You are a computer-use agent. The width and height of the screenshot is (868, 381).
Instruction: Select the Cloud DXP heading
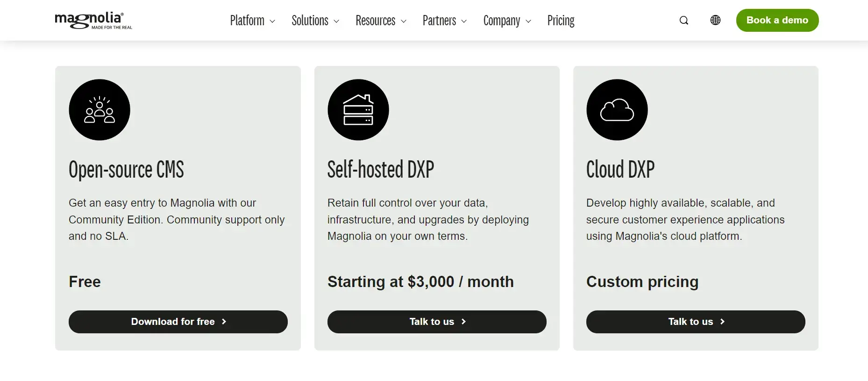point(620,169)
